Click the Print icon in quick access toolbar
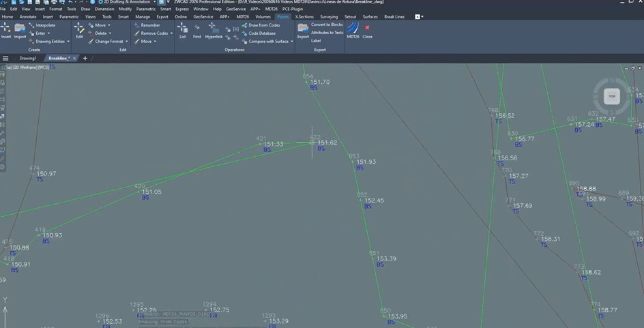644x328 pixels. (x=54, y=2)
